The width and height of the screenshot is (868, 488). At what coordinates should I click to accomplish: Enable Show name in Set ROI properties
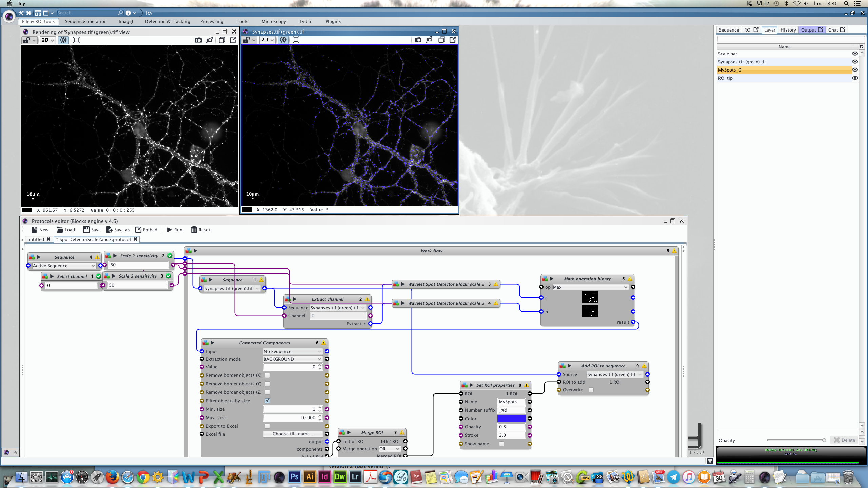pyautogui.click(x=501, y=444)
